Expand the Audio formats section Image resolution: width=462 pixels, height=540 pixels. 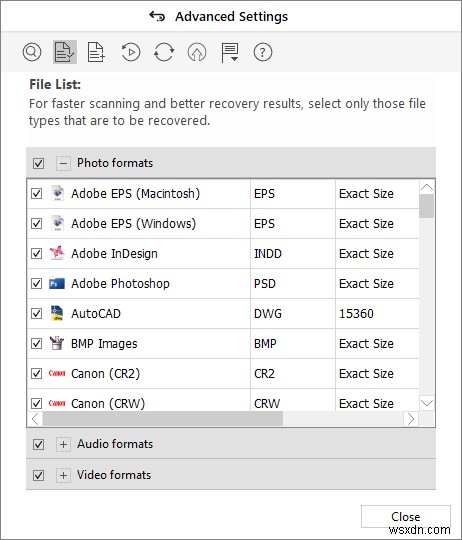click(x=63, y=444)
